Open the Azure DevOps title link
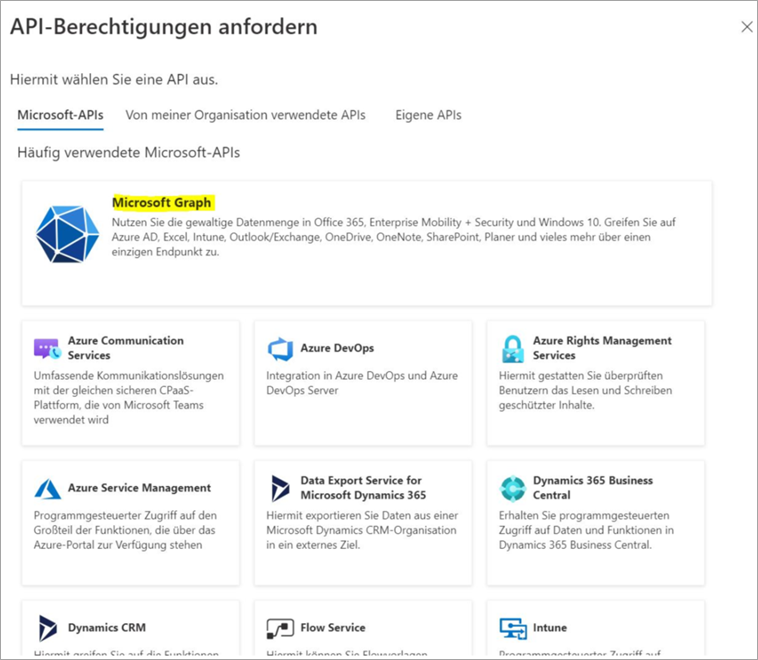The image size is (758, 660). pyautogui.click(x=337, y=348)
